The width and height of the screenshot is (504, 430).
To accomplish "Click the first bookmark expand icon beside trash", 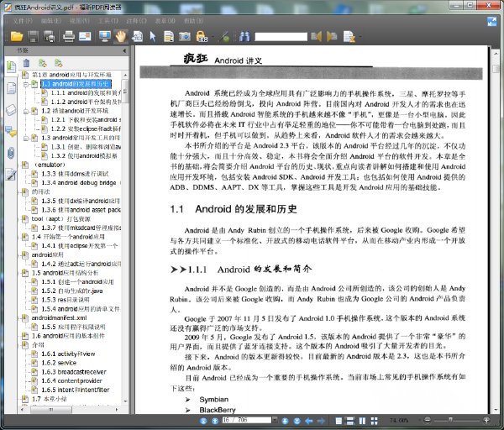I will click(43, 63).
